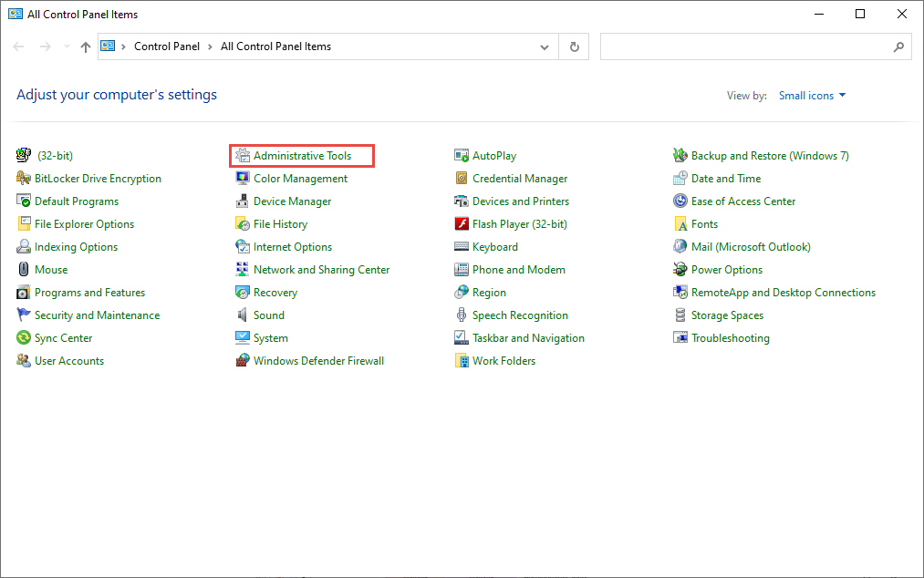Open the Administrative Tools icon
924x578 pixels.
pos(243,156)
